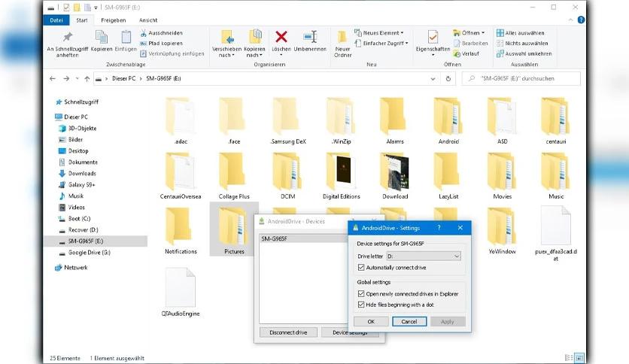Viewport: 629px width, 364px height.
Task: Open Einfacher Zugriff dropdown
Action: click(x=381, y=44)
